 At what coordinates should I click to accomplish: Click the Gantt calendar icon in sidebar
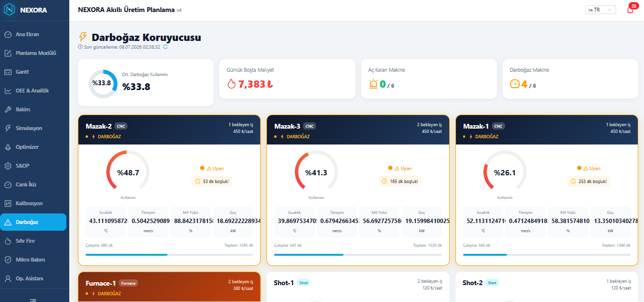[8, 72]
